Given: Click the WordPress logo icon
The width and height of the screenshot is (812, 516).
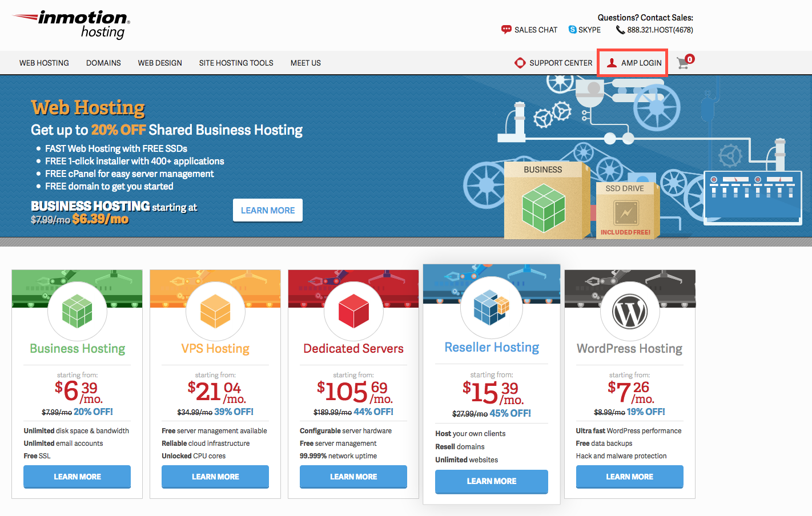Looking at the screenshot, I should [630, 312].
